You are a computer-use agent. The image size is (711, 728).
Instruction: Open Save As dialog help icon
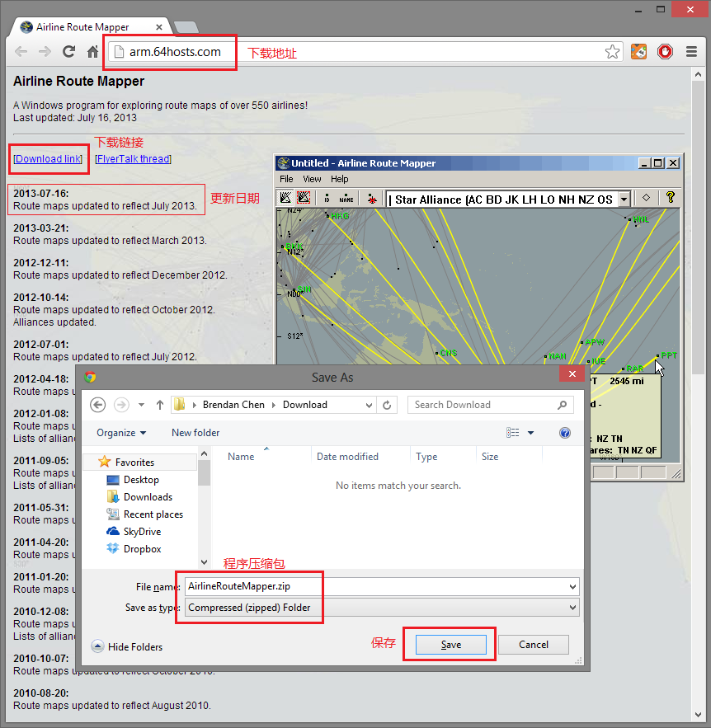[x=565, y=433]
